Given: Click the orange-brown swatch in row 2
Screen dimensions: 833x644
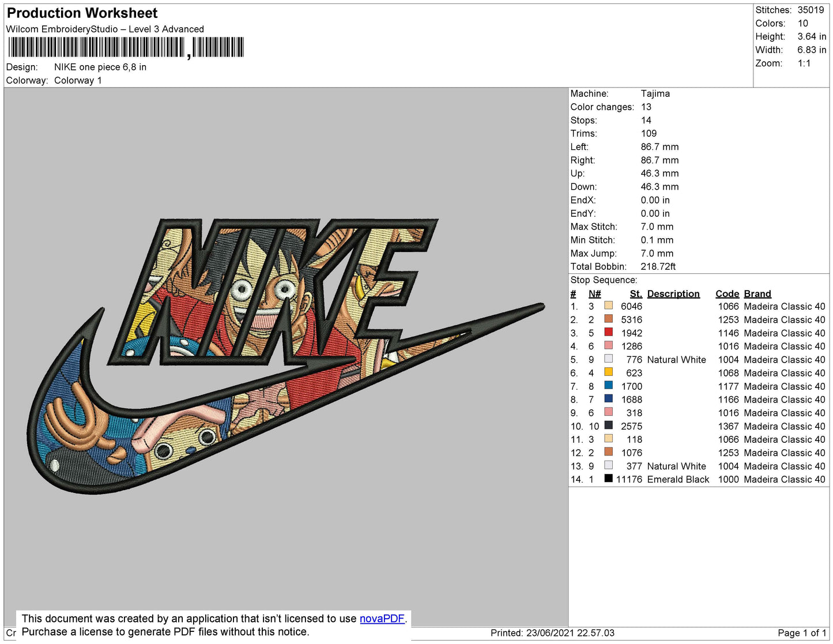Looking at the screenshot, I should tap(608, 319).
